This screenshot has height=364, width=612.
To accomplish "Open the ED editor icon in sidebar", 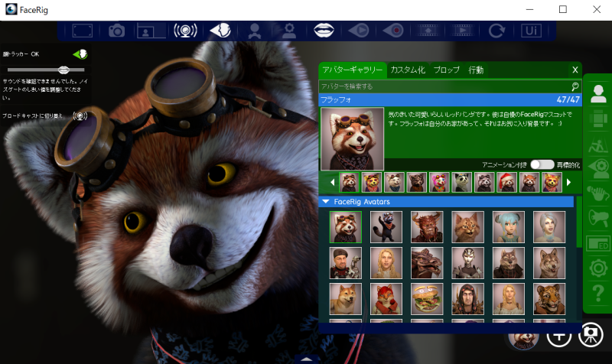I will (x=598, y=244).
